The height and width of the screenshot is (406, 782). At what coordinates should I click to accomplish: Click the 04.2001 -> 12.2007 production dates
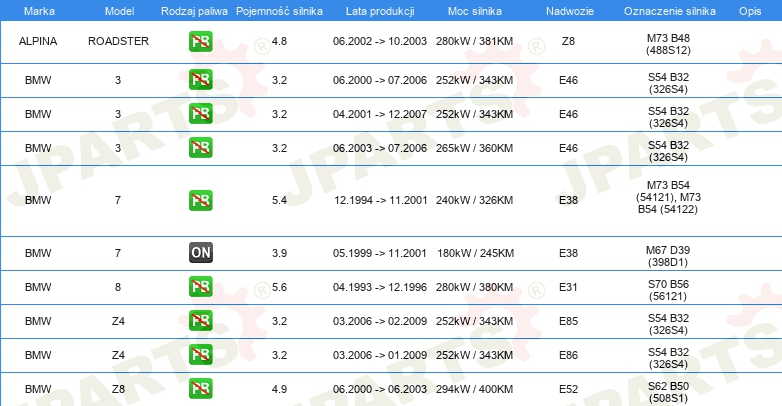380,114
